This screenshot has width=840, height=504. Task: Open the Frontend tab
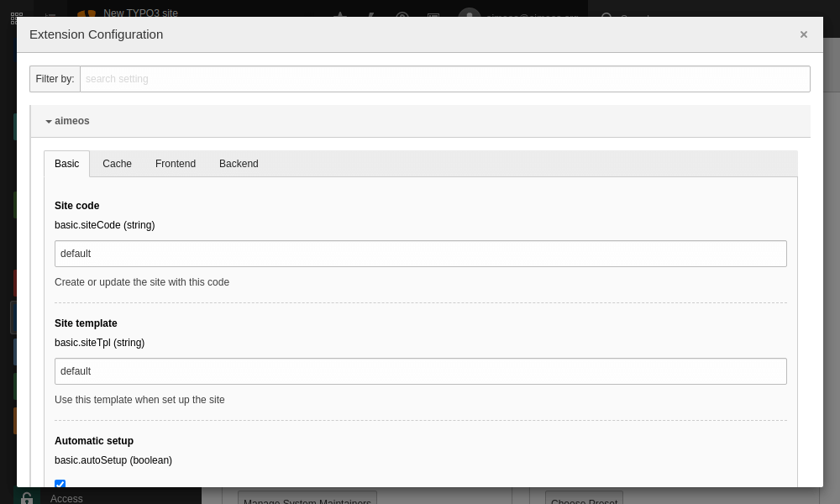176,164
